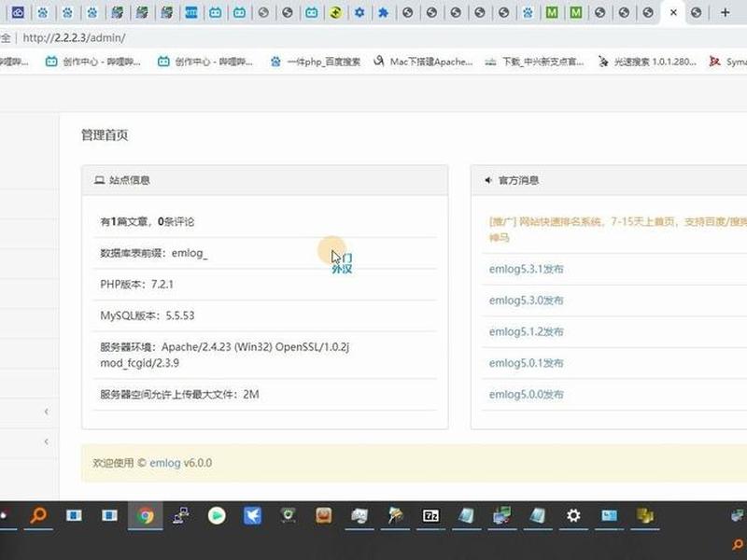Open the emlog5.0.0发布 announcement
747x560 pixels.
coord(526,395)
